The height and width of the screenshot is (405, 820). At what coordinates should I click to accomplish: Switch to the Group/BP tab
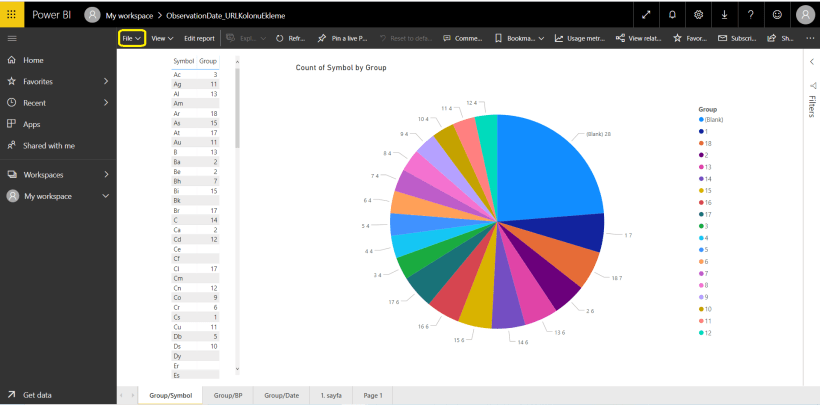pyautogui.click(x=228, y=396)
